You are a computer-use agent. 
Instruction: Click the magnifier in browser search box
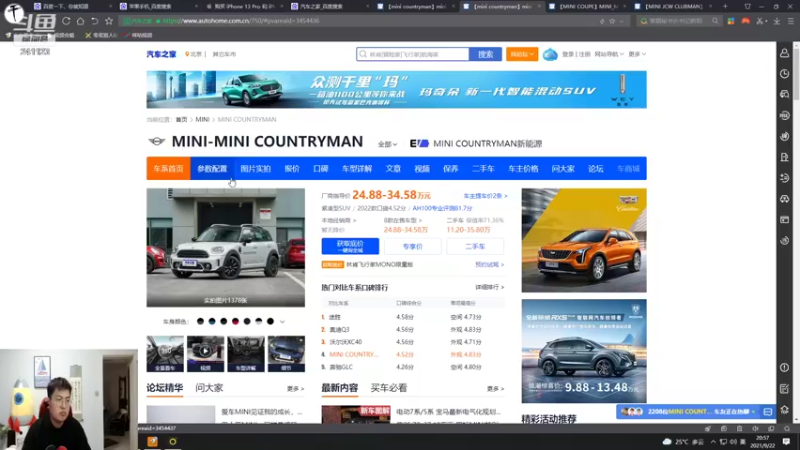(715, 21)
